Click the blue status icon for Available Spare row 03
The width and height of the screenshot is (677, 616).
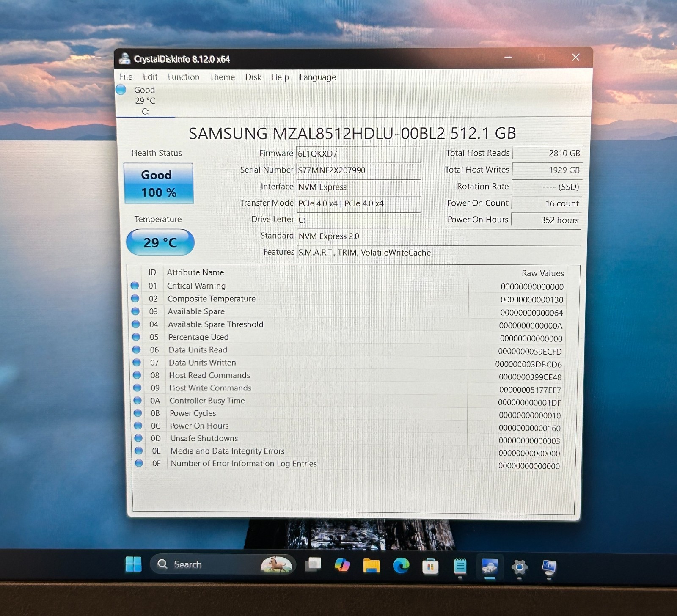pyautogui.click(x=135, y=311)
